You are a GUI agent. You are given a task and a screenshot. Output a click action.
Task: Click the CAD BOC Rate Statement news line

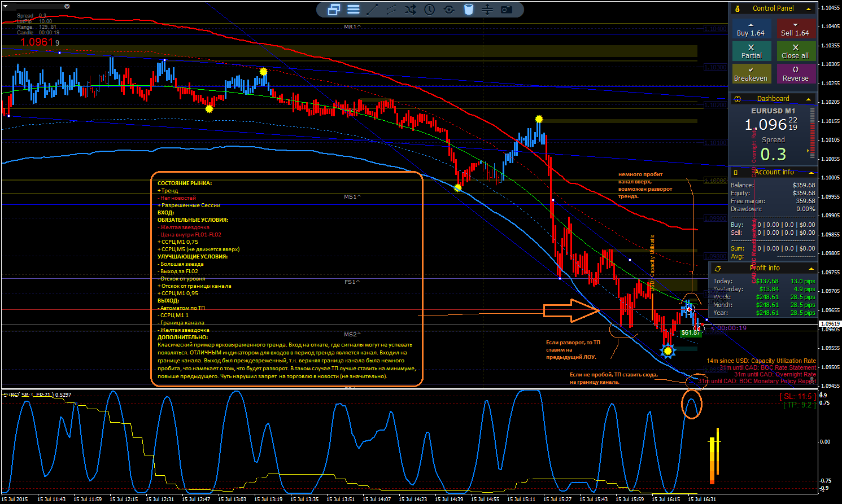coord(768,367)
